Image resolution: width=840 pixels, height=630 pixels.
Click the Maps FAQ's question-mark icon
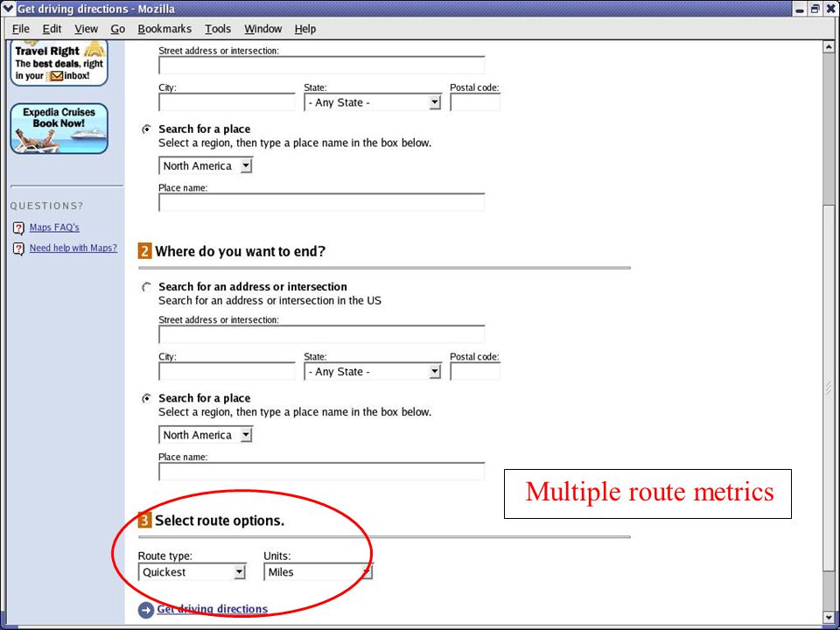pyautogui.click(x=18, y=228)
